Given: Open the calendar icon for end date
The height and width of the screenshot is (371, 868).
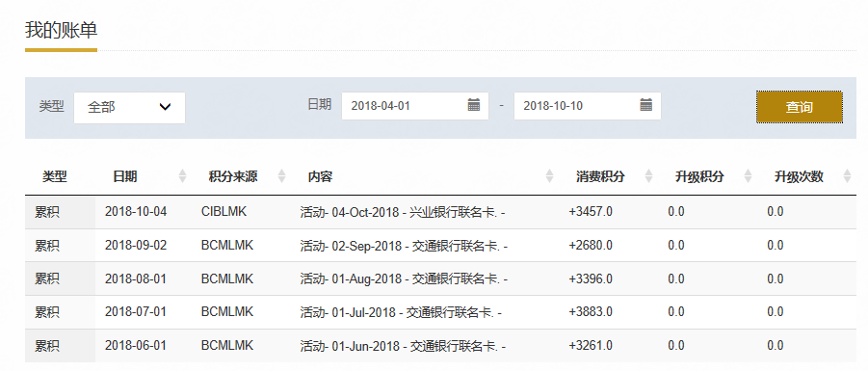Looking at the screenshot, I should [x=646, y=105].
